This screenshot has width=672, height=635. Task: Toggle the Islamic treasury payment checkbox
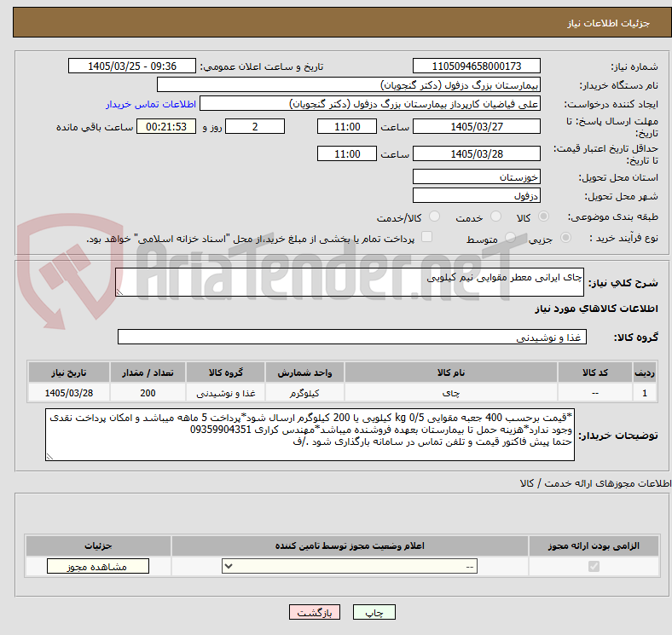point(427,237)
